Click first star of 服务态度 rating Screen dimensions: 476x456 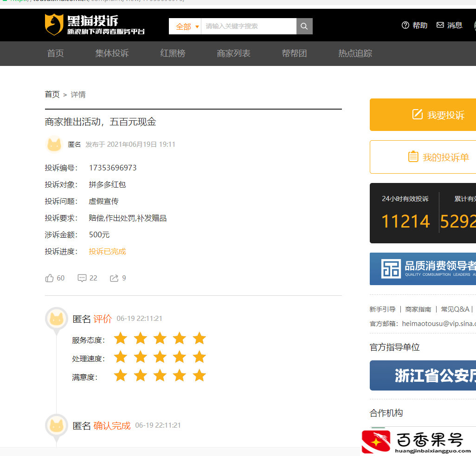tap(121, 338)
